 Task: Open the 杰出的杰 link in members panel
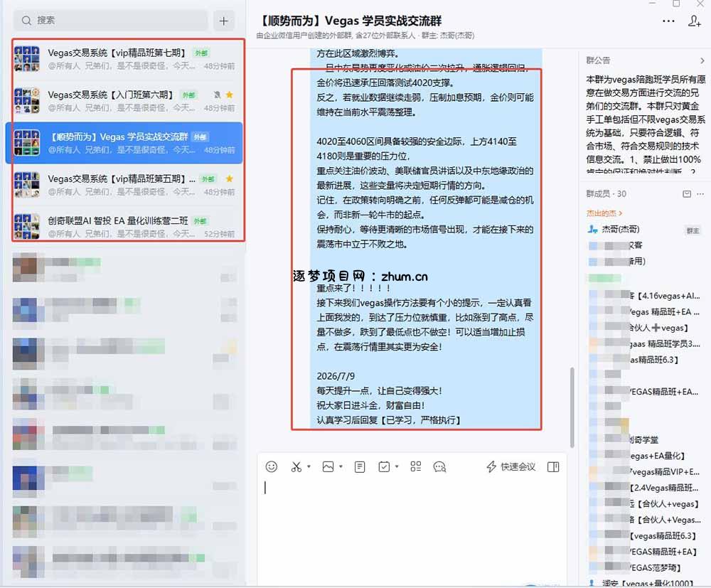pyautogui.click(x=604, y=213)
